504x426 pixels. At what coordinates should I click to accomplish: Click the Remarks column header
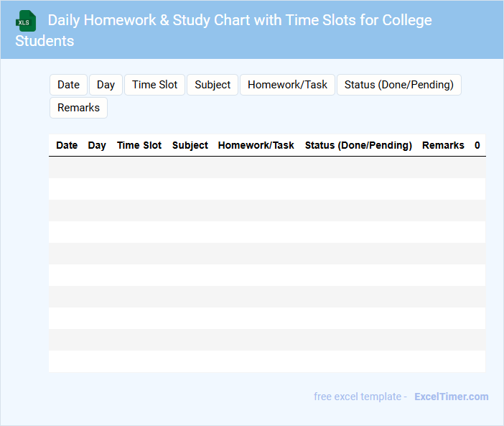[443, 145]
